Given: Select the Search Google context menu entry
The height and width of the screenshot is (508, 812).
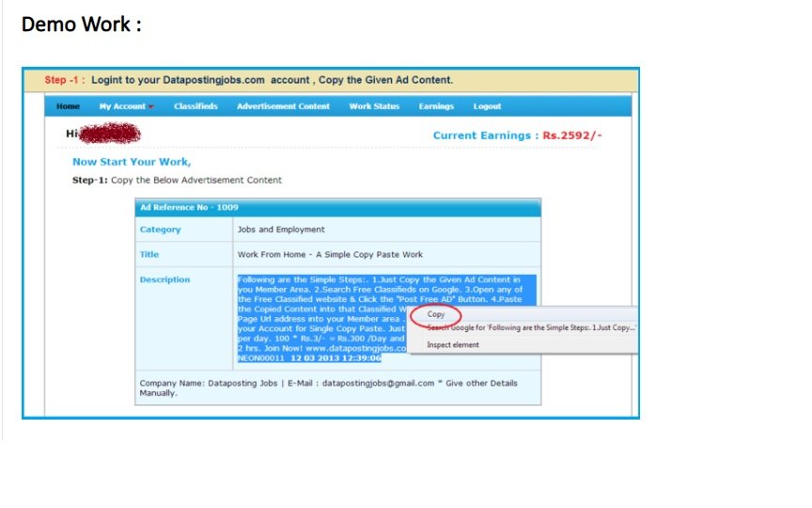Looking at the screenshot, I should click(531, 327).
